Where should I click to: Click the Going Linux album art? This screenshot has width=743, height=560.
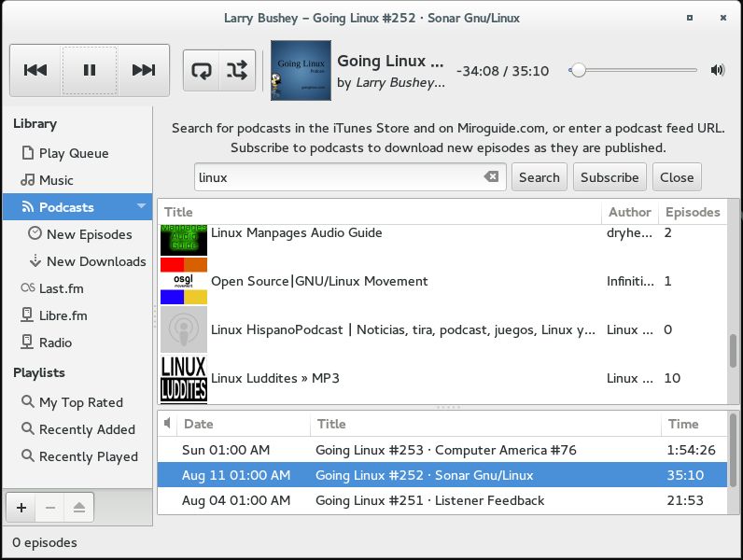(301, 70)
